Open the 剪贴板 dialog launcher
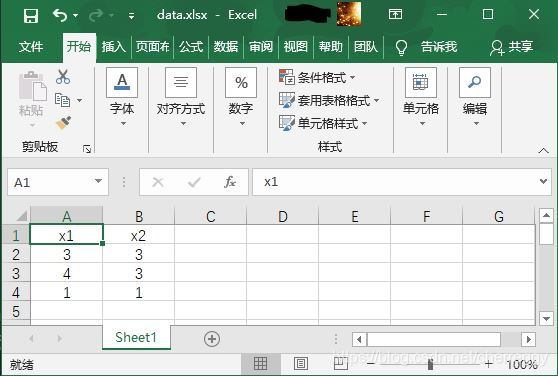 click(x=87, y=149)
